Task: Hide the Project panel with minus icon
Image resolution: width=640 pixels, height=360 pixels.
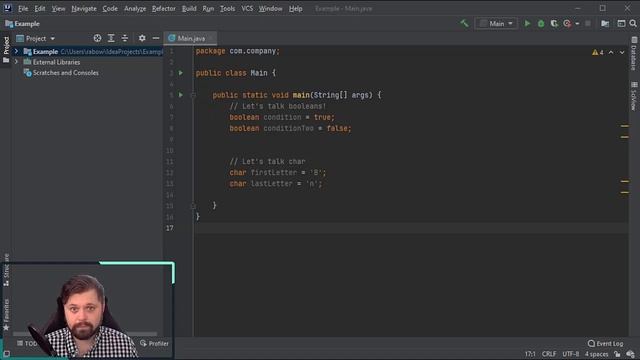Action: click(156, 38)
